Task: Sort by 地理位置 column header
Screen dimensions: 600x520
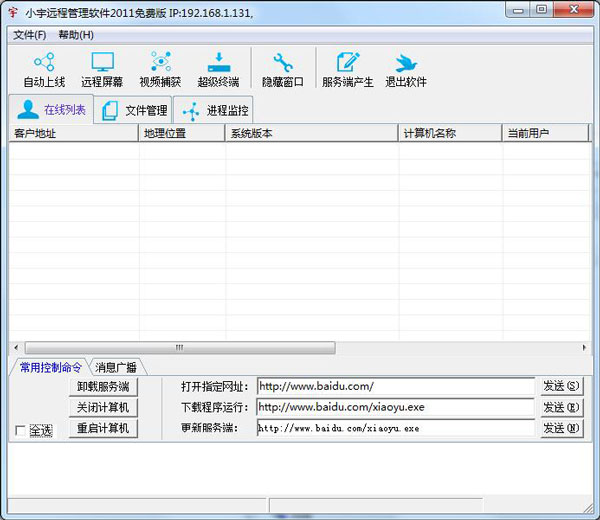Action: [182, 133]
